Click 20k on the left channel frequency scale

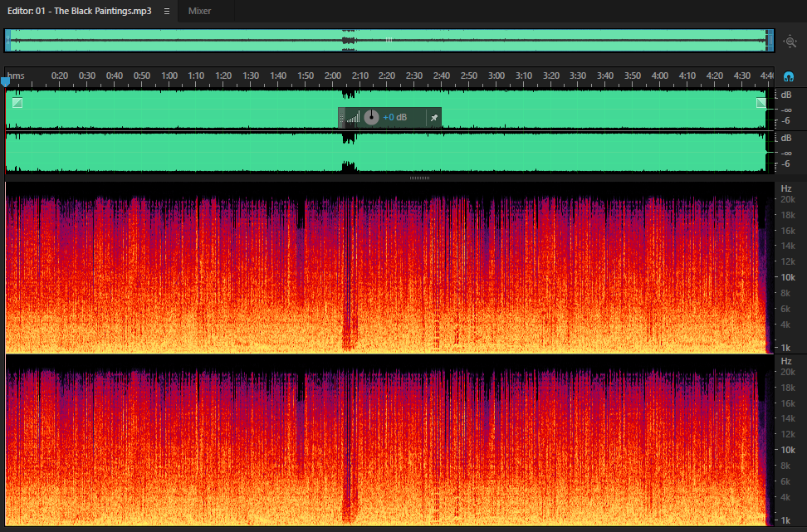pos(788,200)
